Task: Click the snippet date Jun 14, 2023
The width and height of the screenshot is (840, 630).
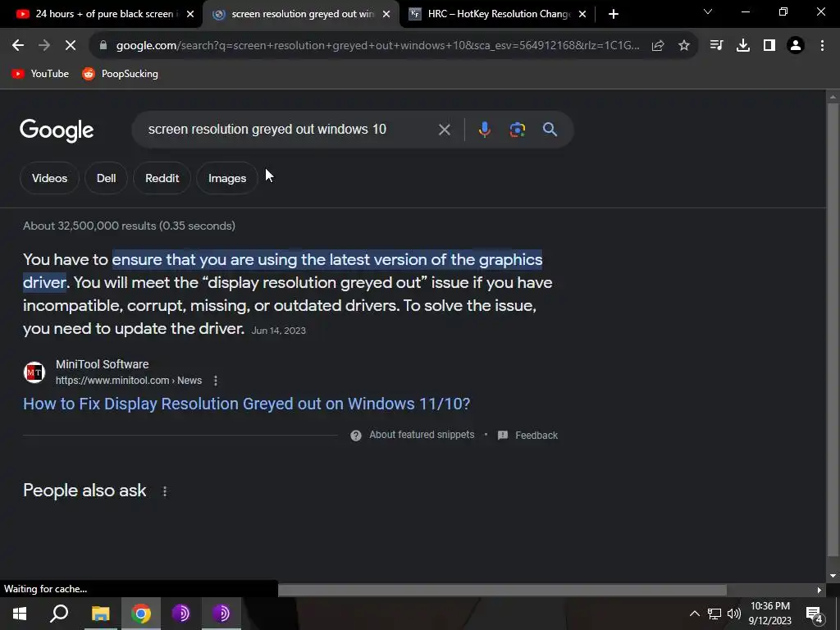Action: [279, 331]
